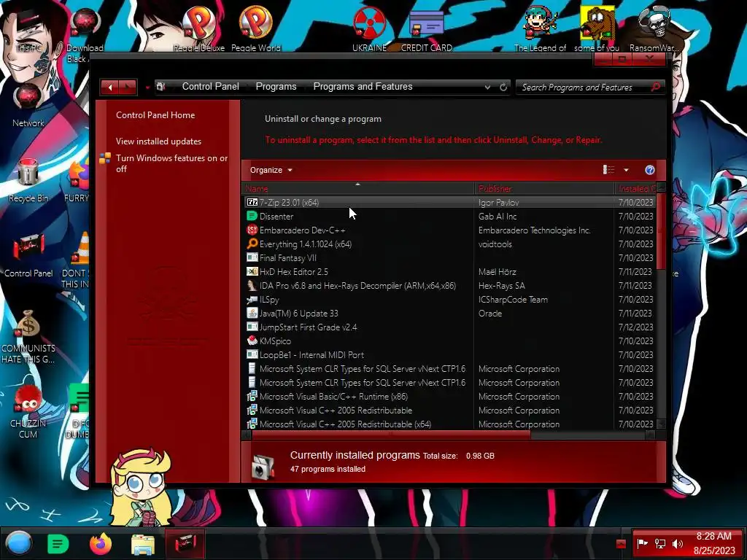Open the Network desktop icon

pyautogui.click(x=28, y=106)
